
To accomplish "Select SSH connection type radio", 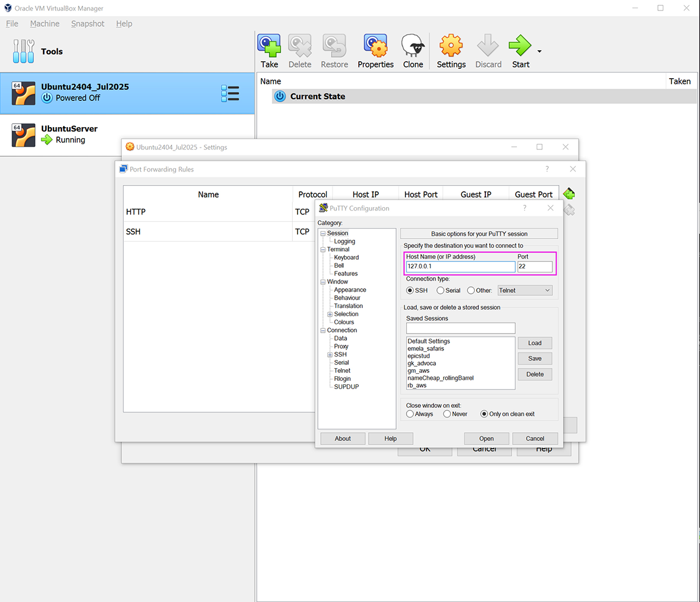I will [410, 290].
